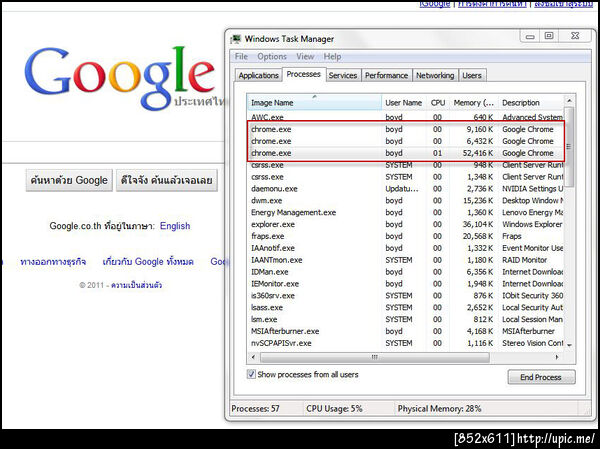Sort by Image Name column header
Screen dimensions: 600x449
tap(314, 103)
